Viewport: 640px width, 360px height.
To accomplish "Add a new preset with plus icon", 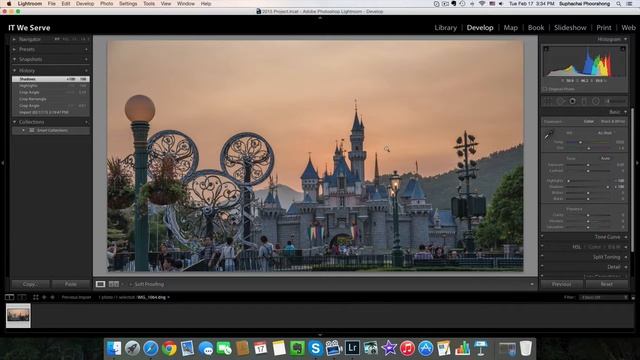I will coord(86,49).
